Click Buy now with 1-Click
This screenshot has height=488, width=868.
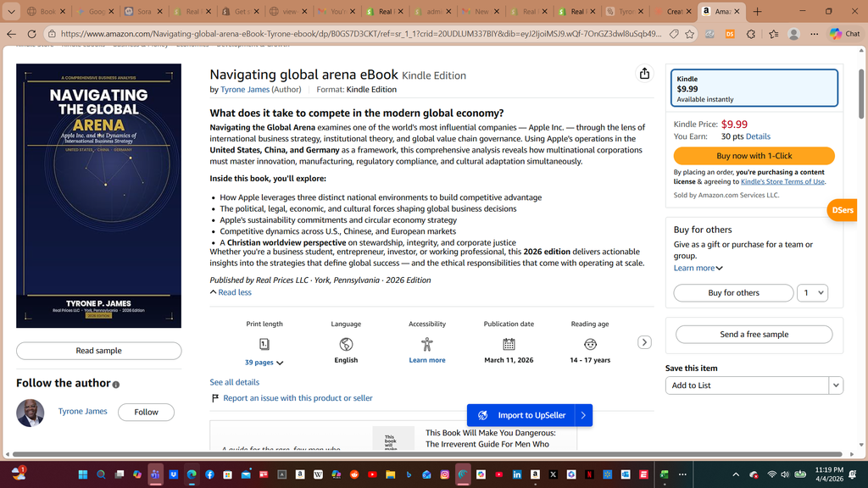[x=754, y=156]
